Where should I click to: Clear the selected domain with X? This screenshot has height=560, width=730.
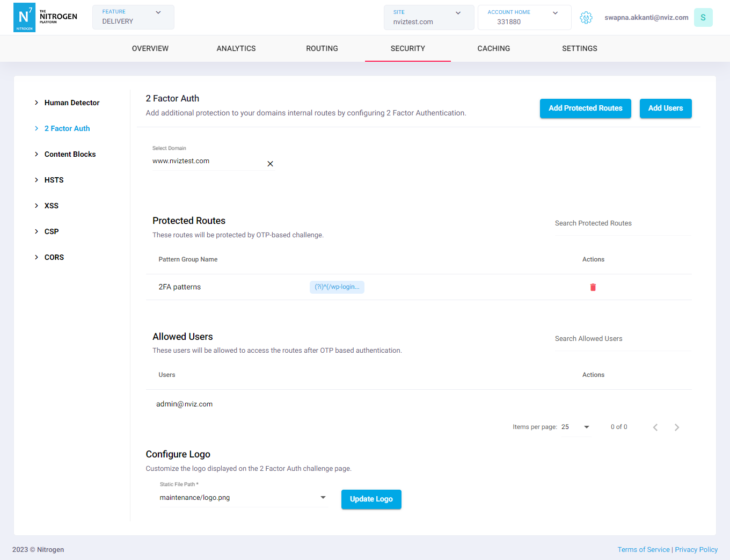pos(270,164)
